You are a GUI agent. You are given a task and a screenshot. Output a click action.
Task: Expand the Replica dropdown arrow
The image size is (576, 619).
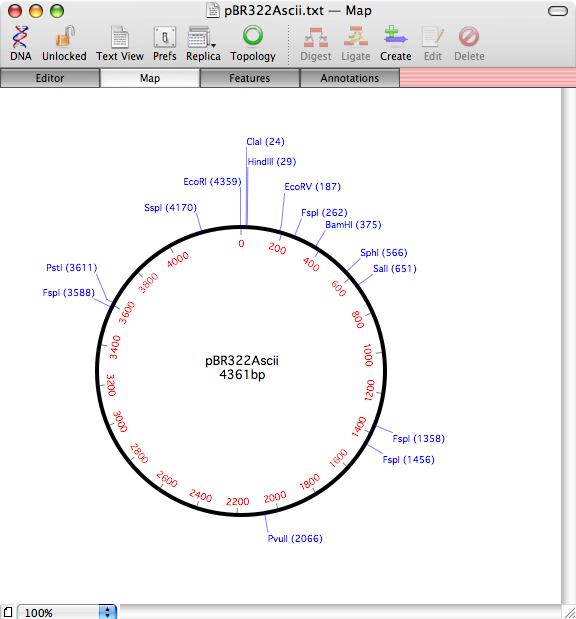point(214,45)
